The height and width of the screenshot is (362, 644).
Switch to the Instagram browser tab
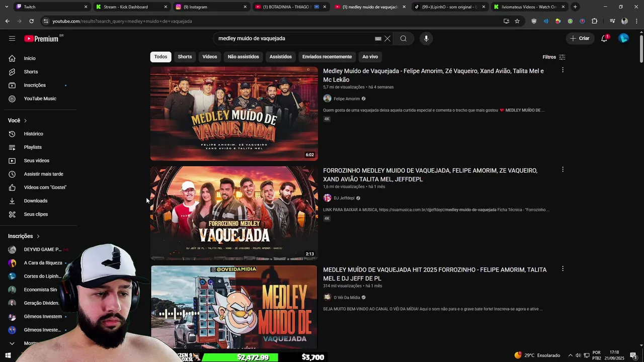[x=211, y=7]
